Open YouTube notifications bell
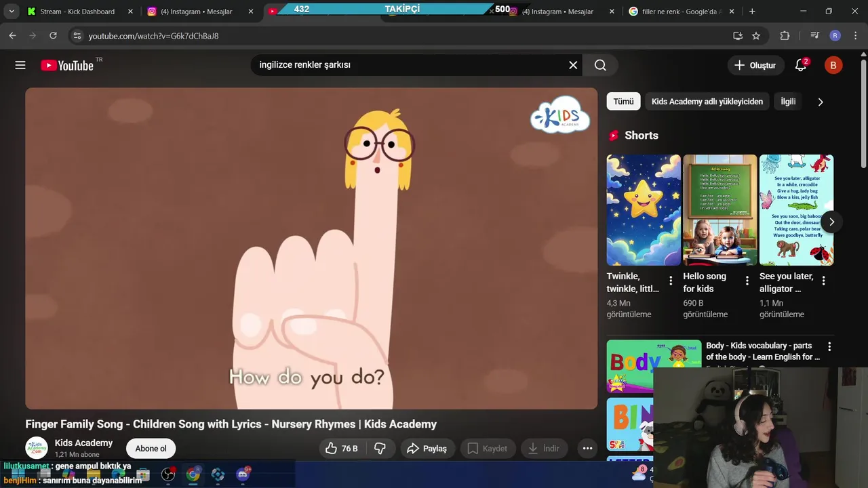The width and height of the screenshot is (868, 488). click(x=801, y=65)
